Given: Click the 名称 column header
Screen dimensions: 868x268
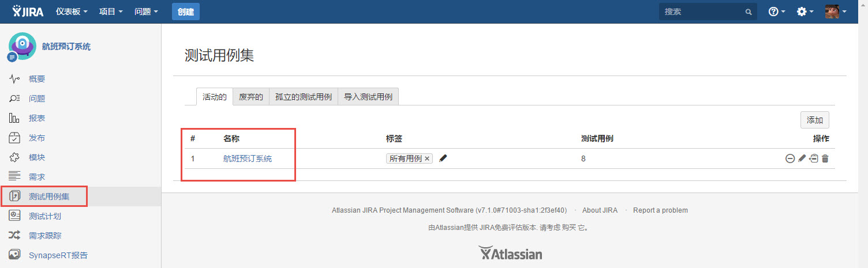Looking at the screenshot, I should (231, 139).
